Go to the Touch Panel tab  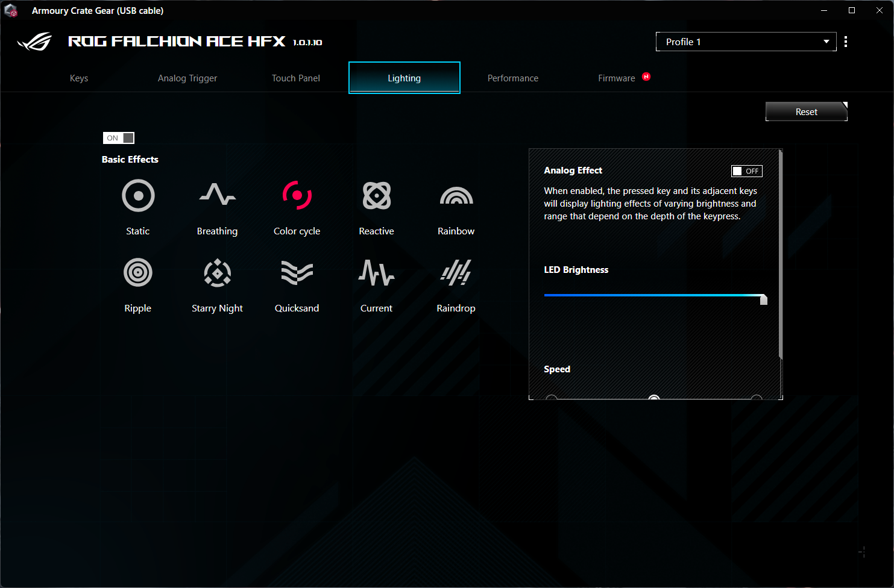point(296,78)
